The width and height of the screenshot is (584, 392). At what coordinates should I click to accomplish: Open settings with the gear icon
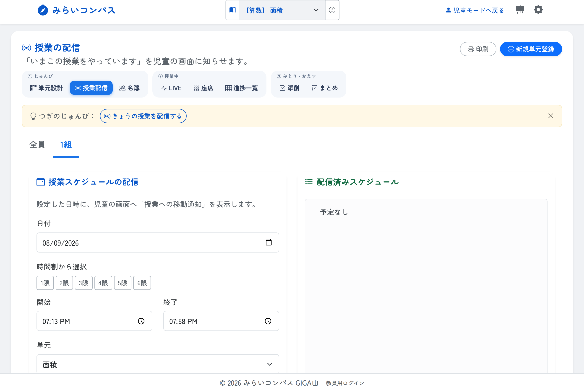pyautogui.click(x=538, y=10)
